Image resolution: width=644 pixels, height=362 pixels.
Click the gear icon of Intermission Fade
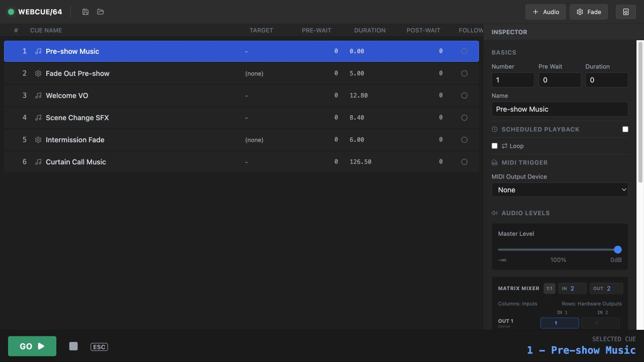(x=38, y=140)
